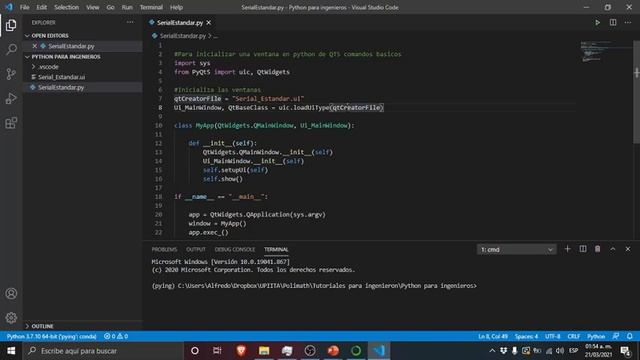Switch to the Problems panel tab

pos(164,249)
